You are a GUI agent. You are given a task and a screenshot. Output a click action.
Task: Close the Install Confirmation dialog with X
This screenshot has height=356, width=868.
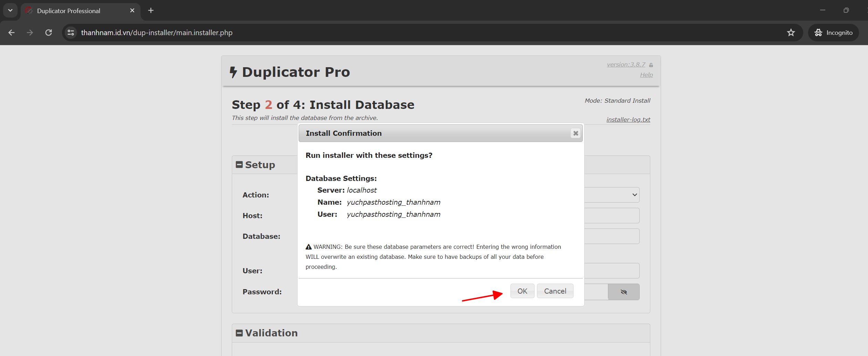click(575, 133)
